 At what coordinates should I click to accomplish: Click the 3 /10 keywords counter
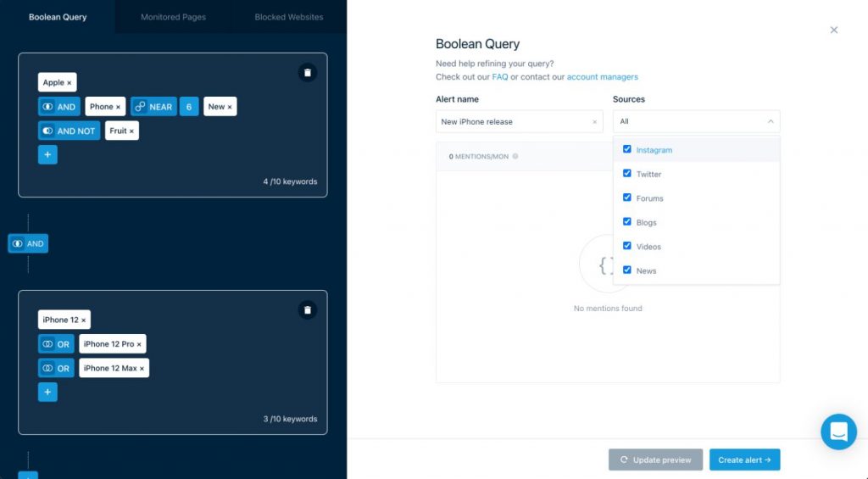coord(290,419)
